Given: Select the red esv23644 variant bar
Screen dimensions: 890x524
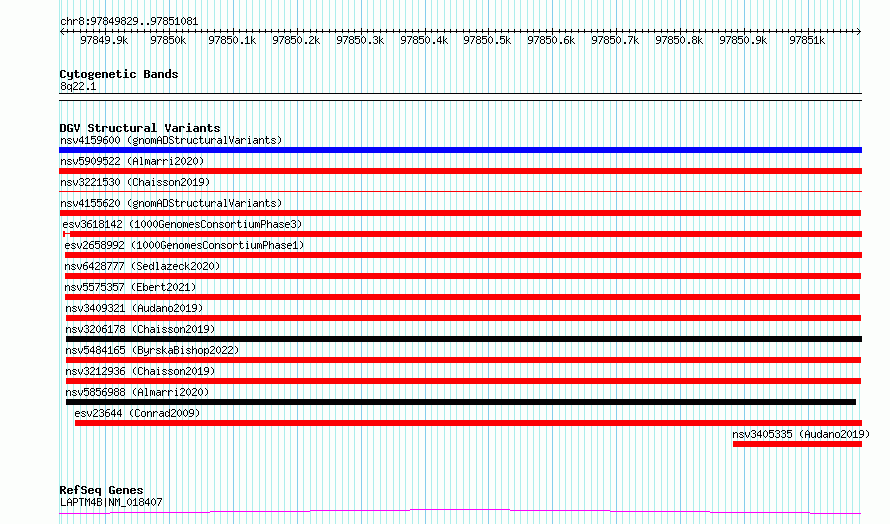Looking at the screenshot, I should (468, 423).
